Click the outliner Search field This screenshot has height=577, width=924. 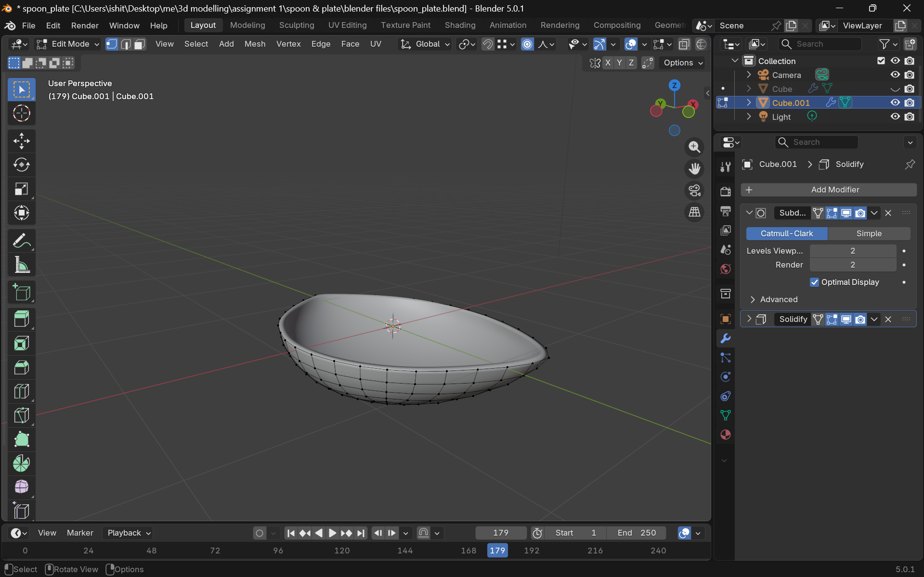coord(820,44)
